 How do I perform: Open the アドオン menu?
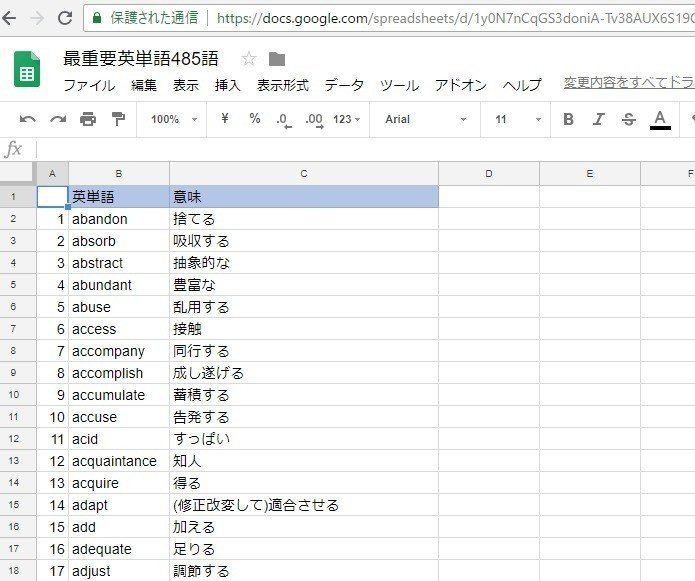pyautogui.click(x=461, y=85)
